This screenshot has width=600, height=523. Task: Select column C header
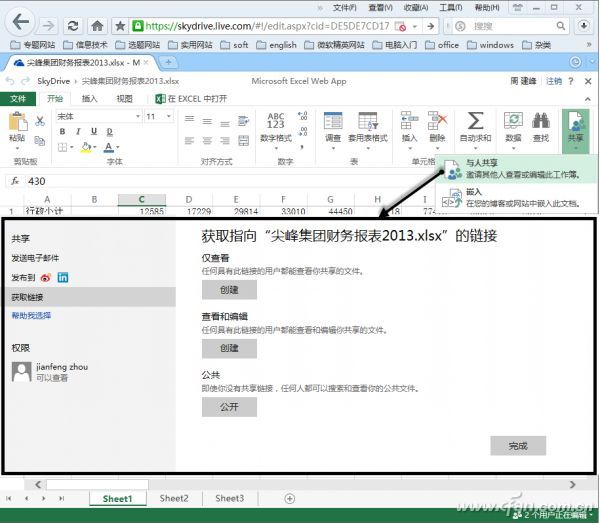[142, 199]
